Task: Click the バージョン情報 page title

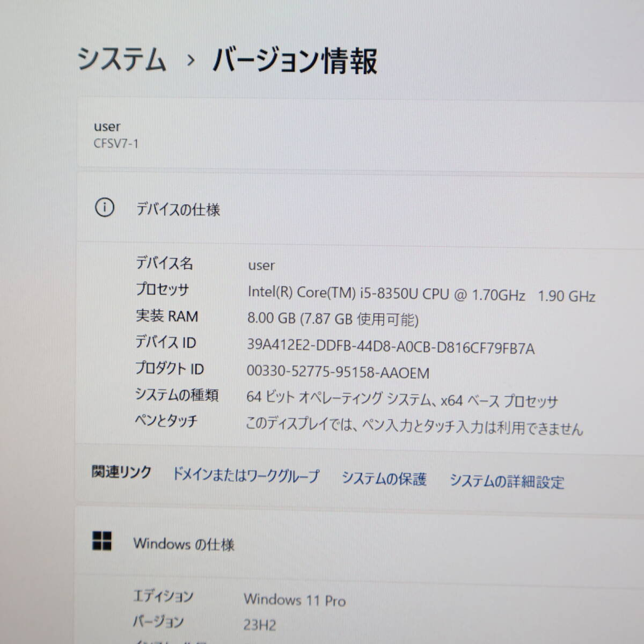Action: click(295, 60)
